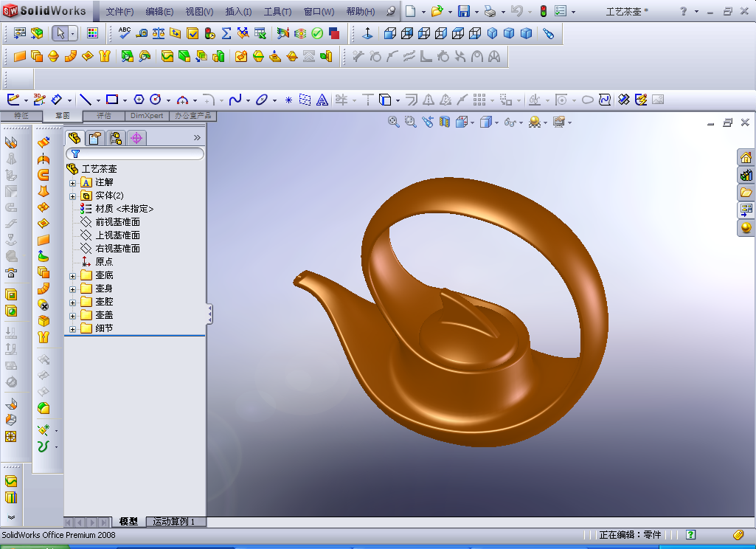Viewport: 756px width, 549px height.
Task: Click the panel collapse handle beside the tree
Action: pyautogui.click(x=209, y=314)
